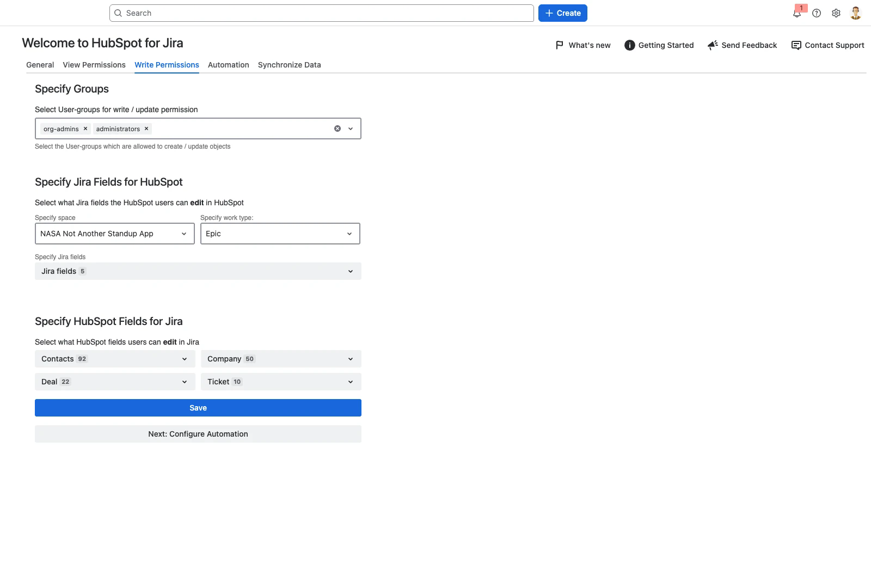Expand the Jira fields selector
871x588 pixels.
[x=198, y=271]
